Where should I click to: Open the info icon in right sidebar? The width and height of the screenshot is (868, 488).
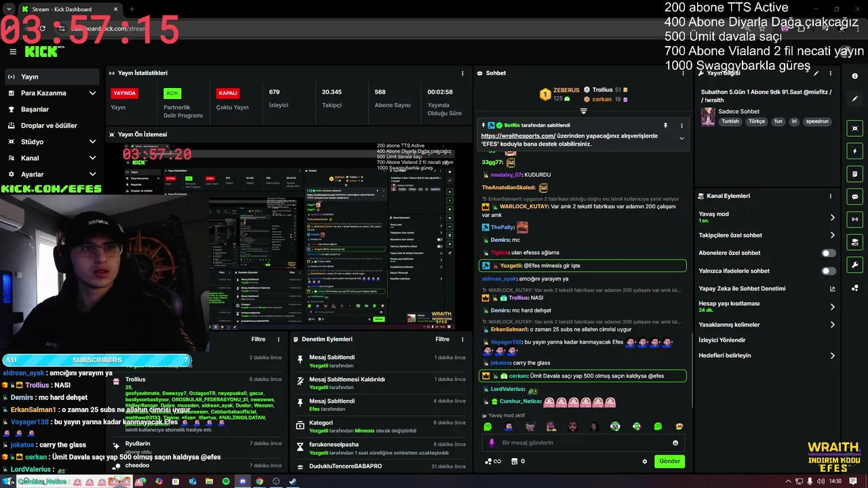(x=854, y=77)
